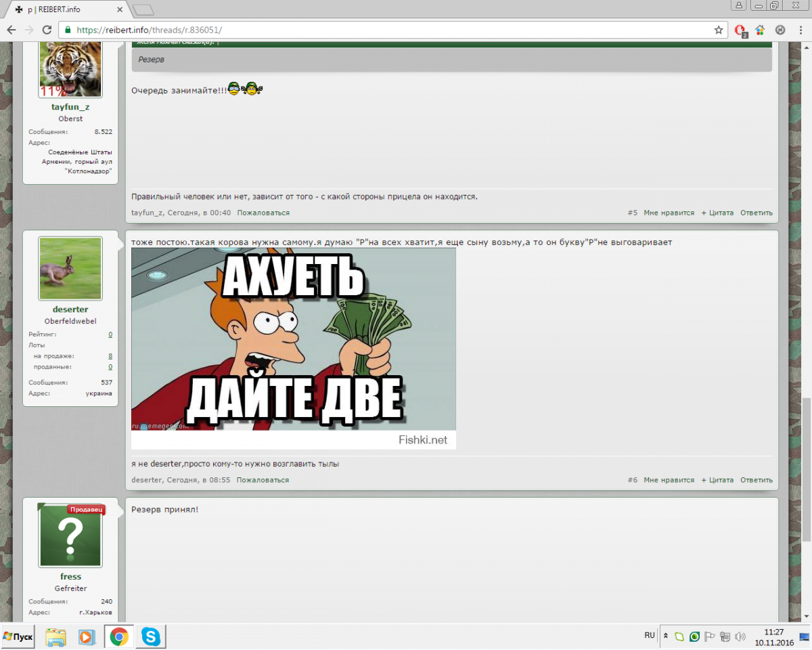Click the Fry 'ДАЙТЕ ДВЕ' meme image

(294, 348)
